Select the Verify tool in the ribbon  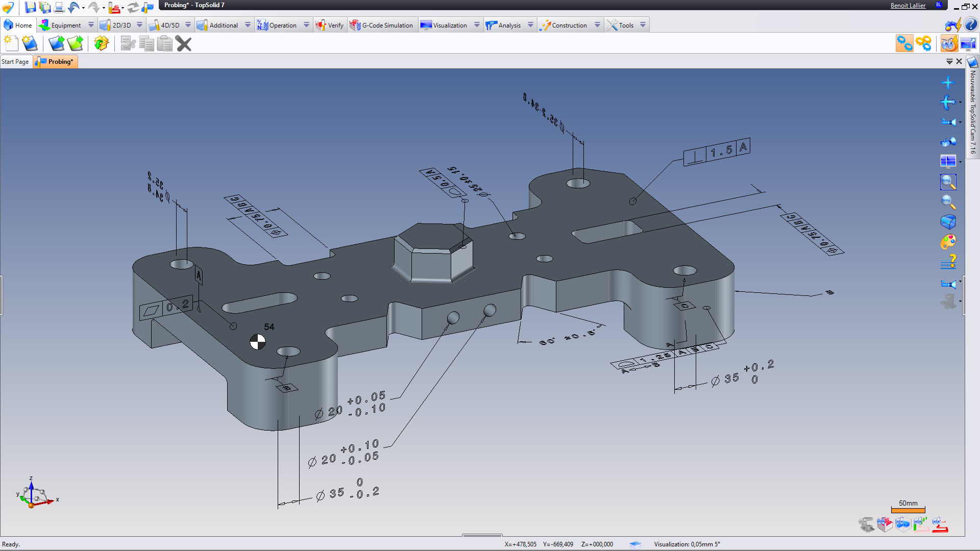click(330, 24)
